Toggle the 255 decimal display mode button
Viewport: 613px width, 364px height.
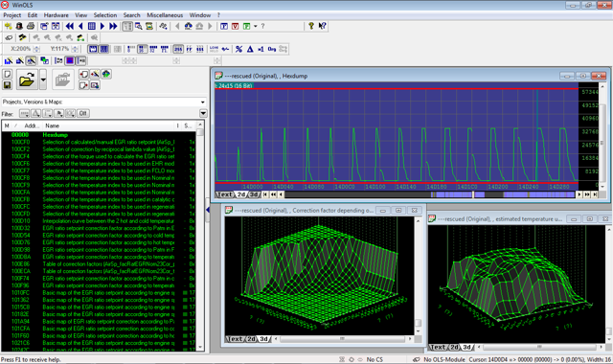tap(178, 49)
